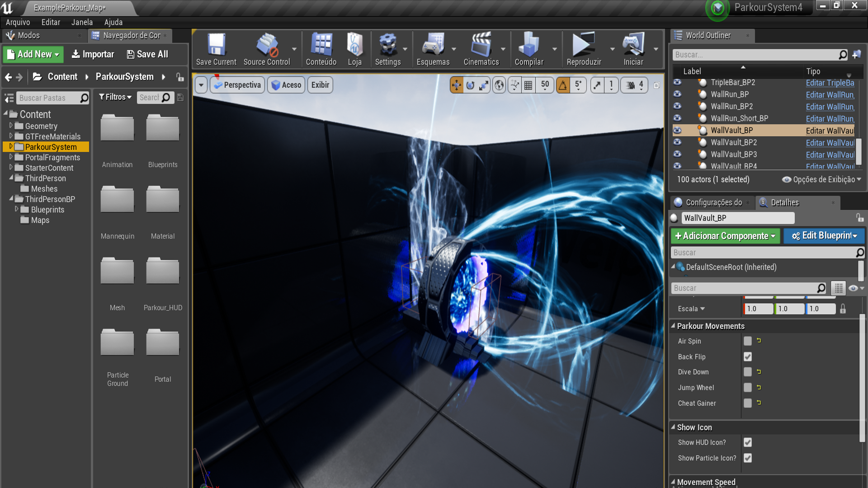This screenshot has width=868, height=488.
Task: Select the Ajuda menu item
Action: [113, 22]
